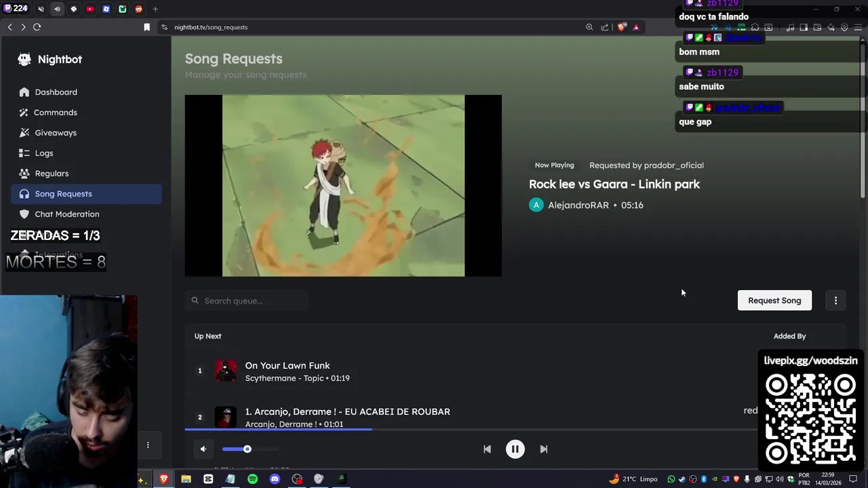Open the Dashboard page in sidebar
The image size is (868, 488).
coord(86,92)
